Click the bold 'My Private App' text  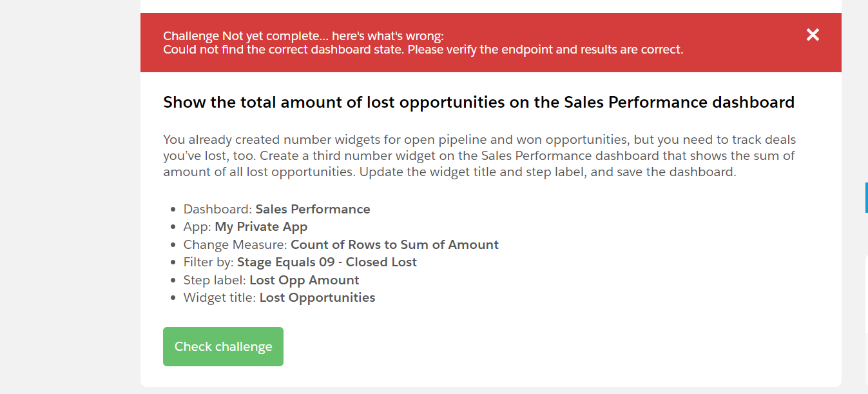(261, 227)
